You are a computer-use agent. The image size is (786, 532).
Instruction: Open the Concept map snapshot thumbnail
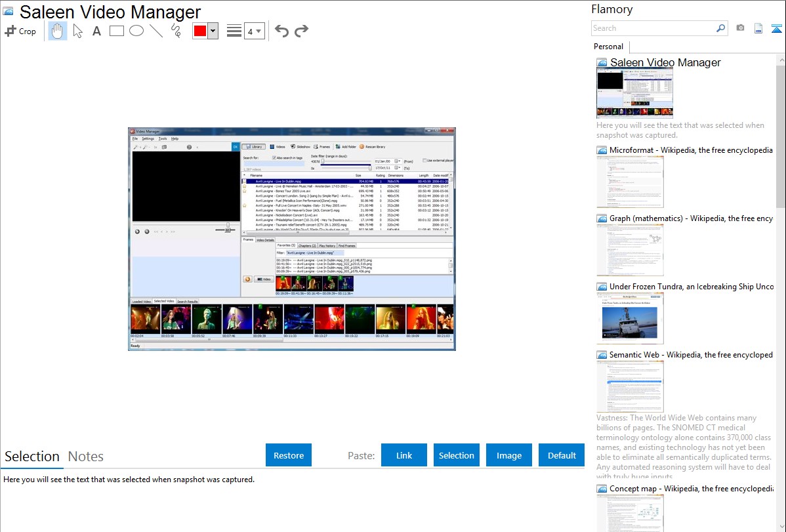[x=630, y=512]
